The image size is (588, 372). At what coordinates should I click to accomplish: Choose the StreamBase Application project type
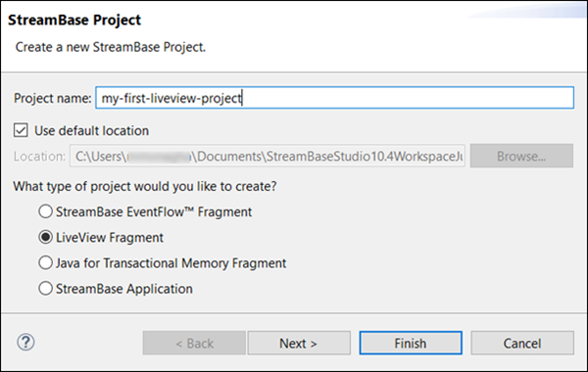coord(45,289)
